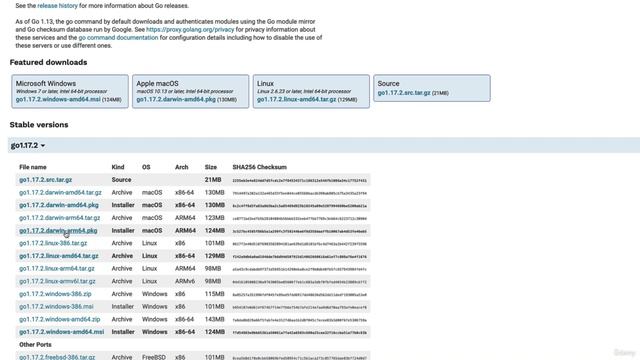
Task: Click the SHA256 Checksum column header
Action: click(x=260, y=167)
